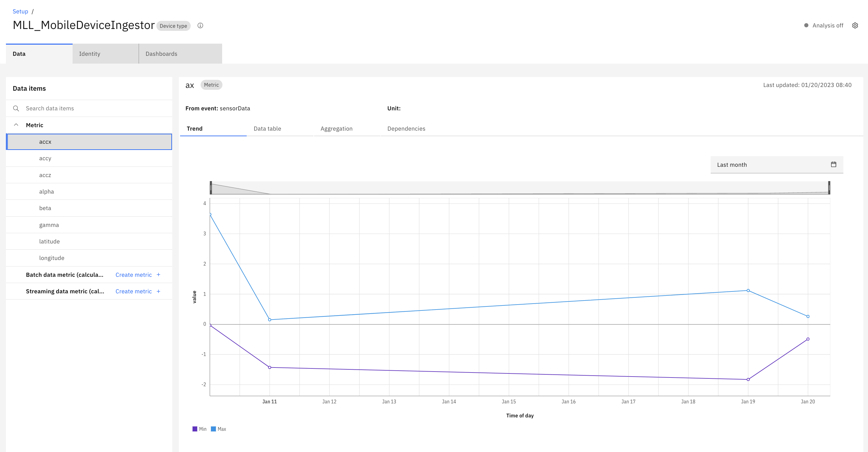Go to Setup breadcrumb link
Viewport: 868px width, 452px height.
click(x=20, y=12)
